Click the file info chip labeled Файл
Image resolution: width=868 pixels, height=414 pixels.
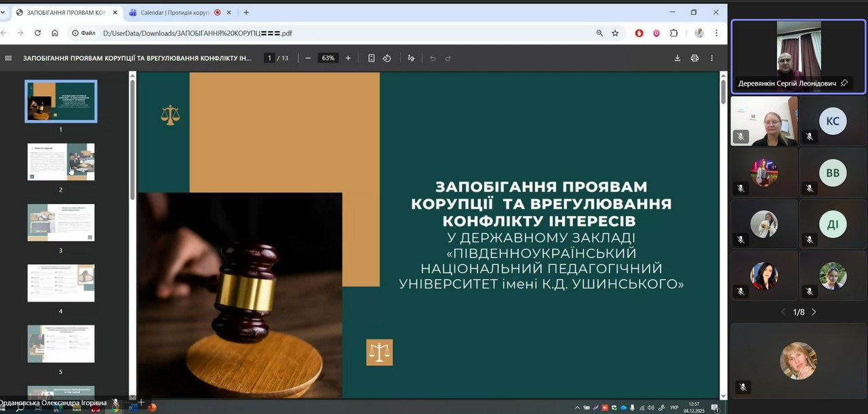click(83, 33)
